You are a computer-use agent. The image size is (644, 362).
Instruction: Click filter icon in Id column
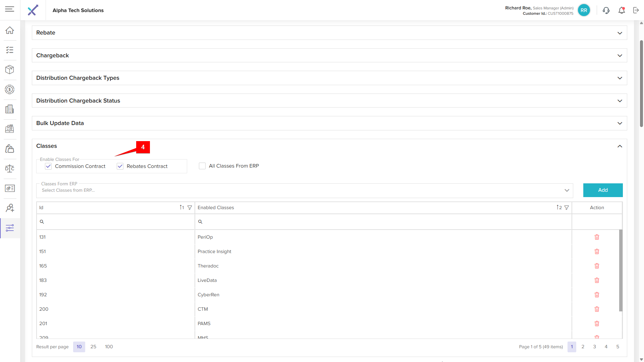pyautogui.click(x=190, y=207)
